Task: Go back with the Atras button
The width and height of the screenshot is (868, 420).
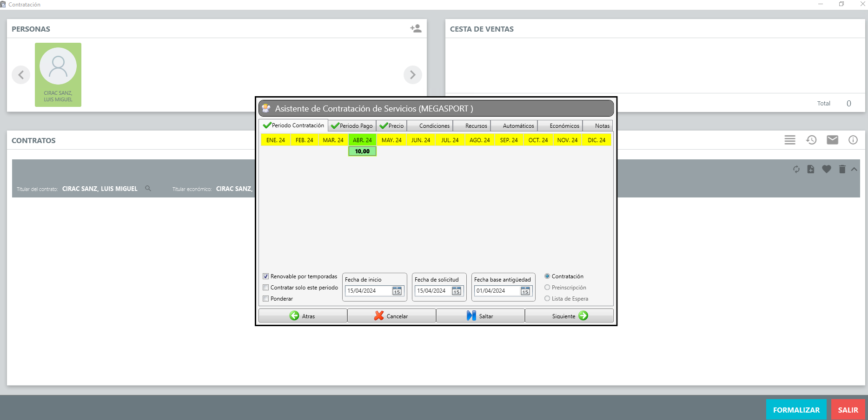Action: (x=303, y=316)
